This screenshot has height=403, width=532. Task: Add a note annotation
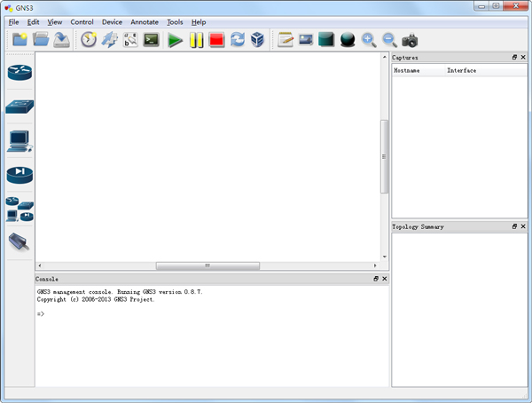tap(286, 40)
